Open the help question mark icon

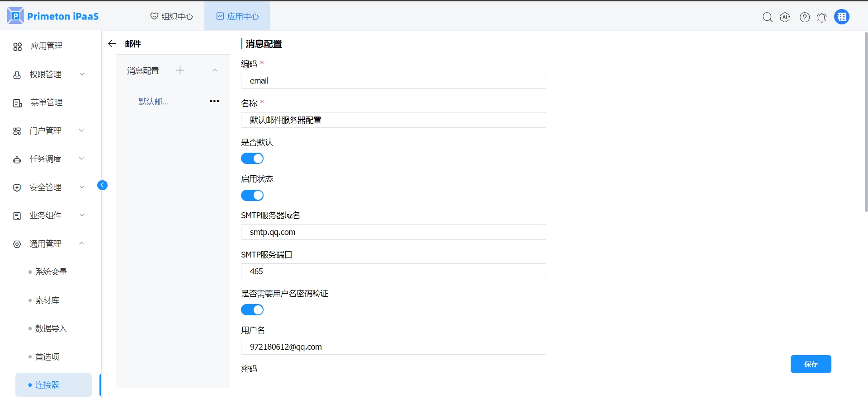804,17
